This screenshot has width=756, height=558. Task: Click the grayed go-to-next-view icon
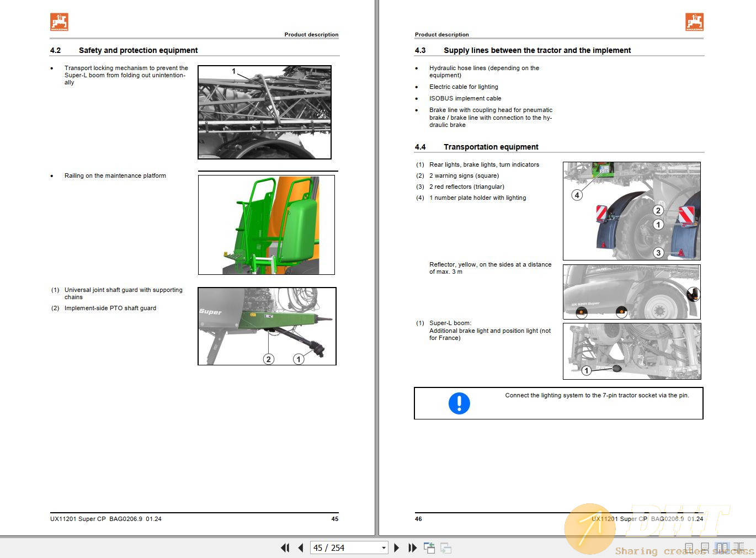pos(446,548)
